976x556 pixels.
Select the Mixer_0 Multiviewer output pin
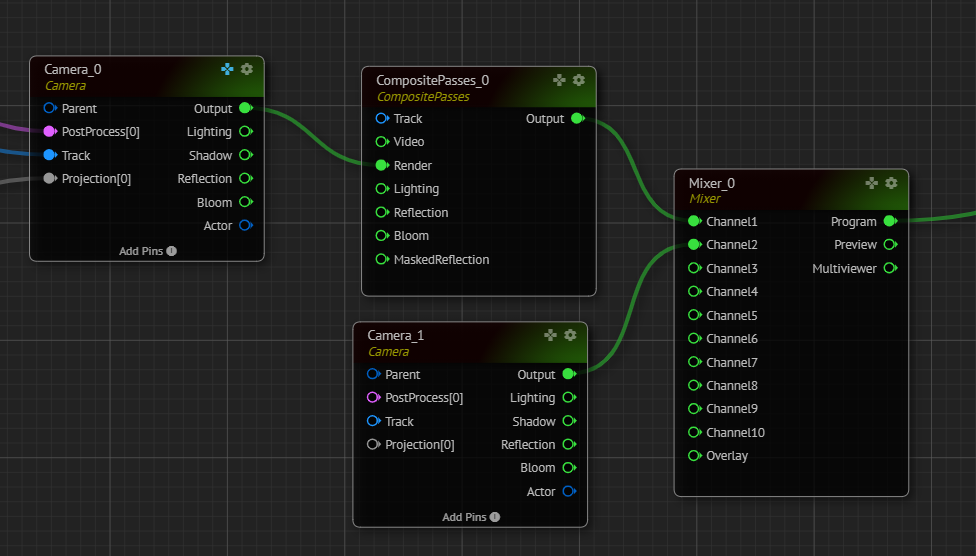click(x=889, y=268)
